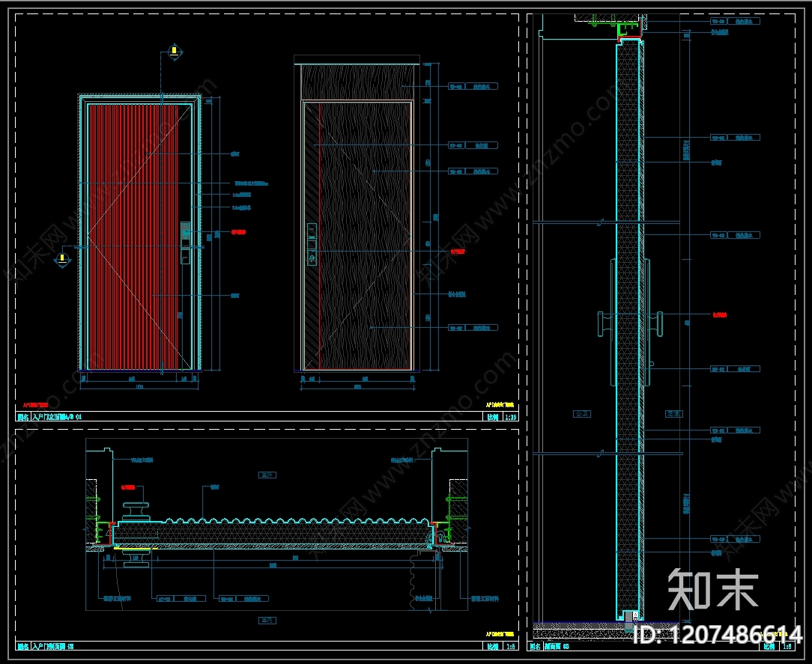Click the third material tag from top in vertical section
Viewport: 812px width, 664px height.
click(x=735, y=235)
